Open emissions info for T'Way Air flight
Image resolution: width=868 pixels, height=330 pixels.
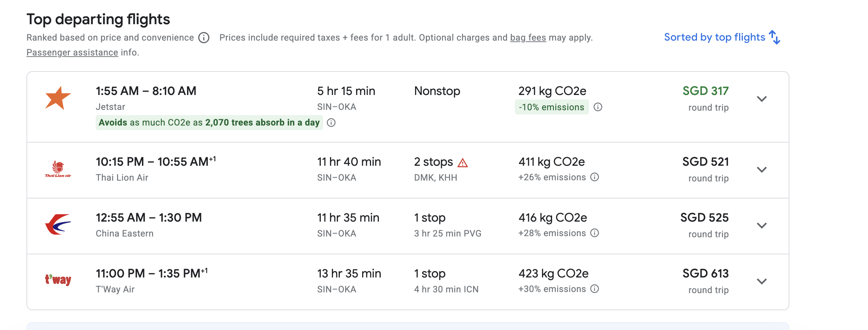(595, 289)
